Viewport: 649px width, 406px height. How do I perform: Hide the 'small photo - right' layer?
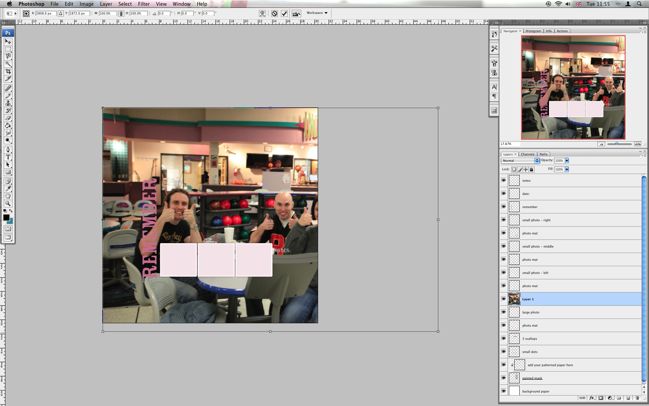pos(504,220)
